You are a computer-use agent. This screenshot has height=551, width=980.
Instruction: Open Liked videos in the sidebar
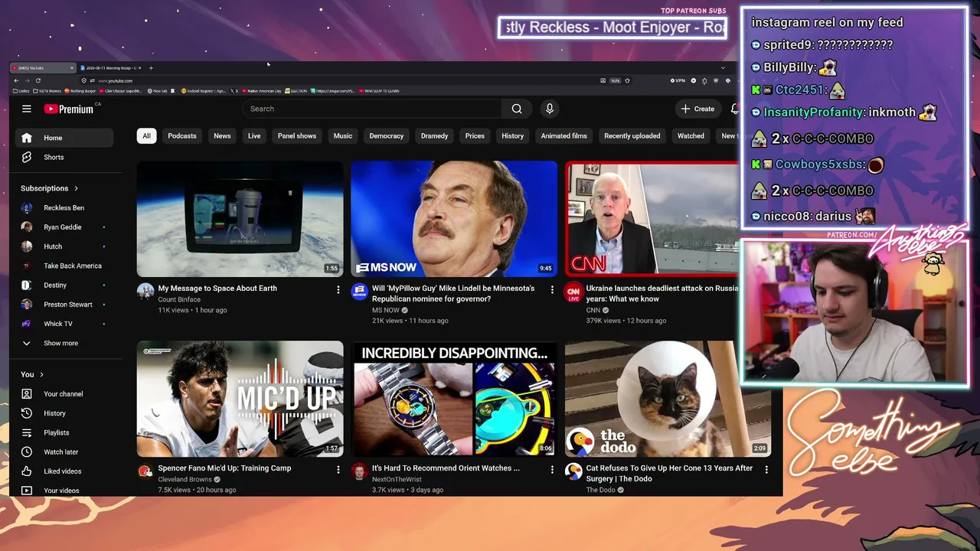[64, 471]
